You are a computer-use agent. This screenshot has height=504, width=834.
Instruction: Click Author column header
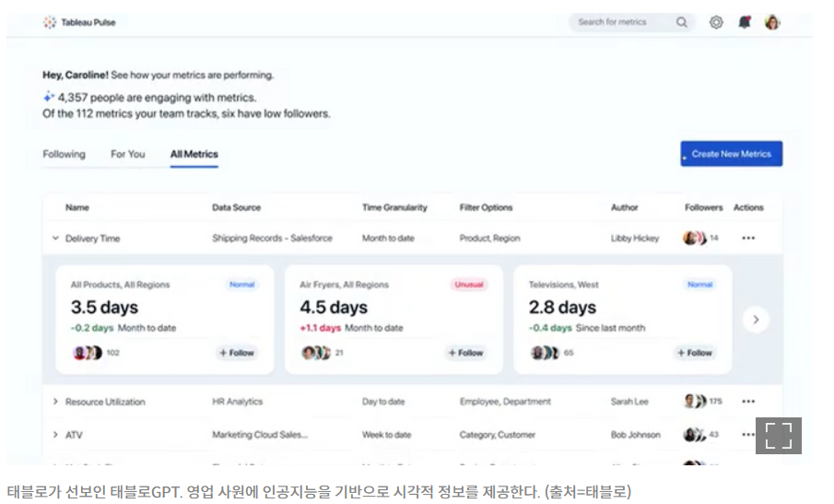625,207
